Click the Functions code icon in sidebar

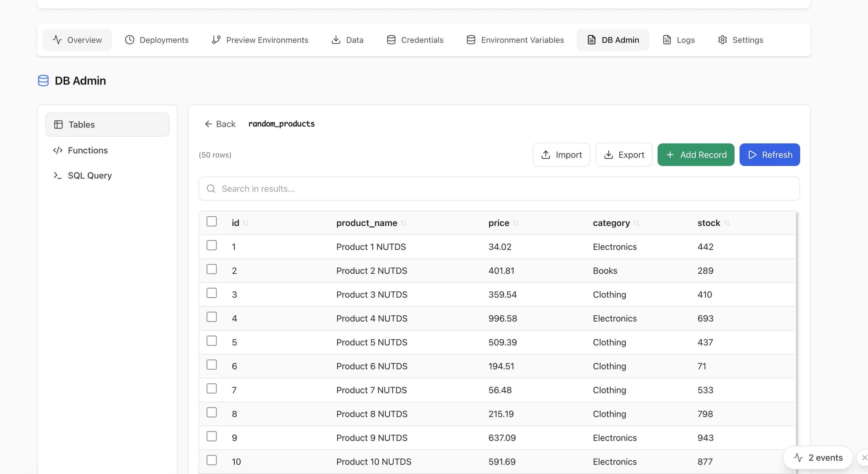point(57,150)
